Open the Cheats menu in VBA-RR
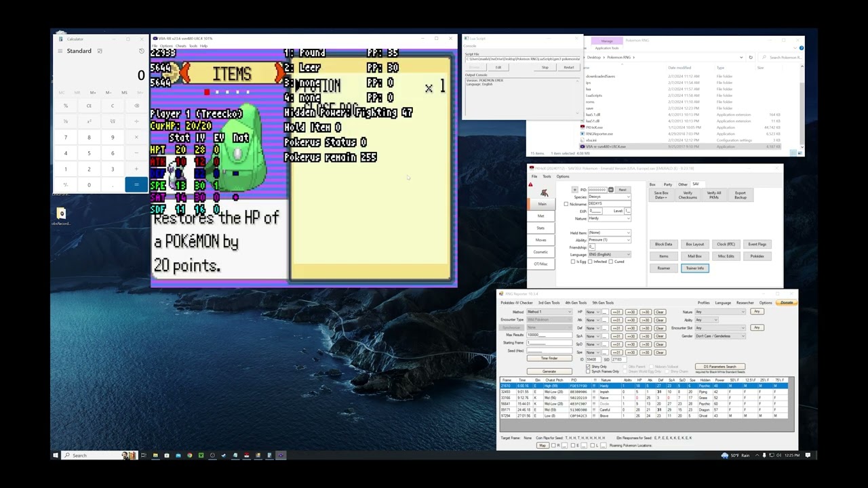 [181, 46]
